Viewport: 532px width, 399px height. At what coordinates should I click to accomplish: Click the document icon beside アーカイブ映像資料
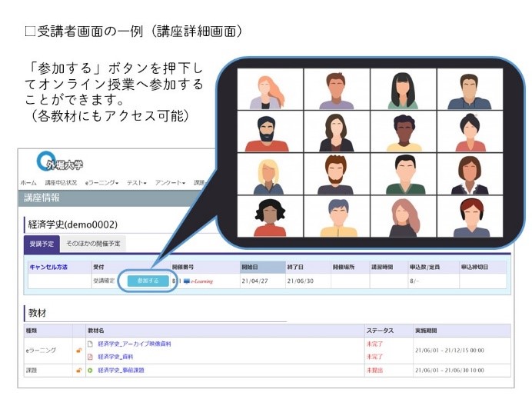[90, 344]
